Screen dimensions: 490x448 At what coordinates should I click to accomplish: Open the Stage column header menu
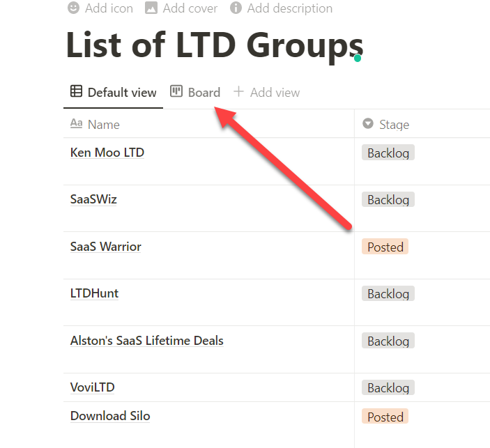(x=394, y=124)
